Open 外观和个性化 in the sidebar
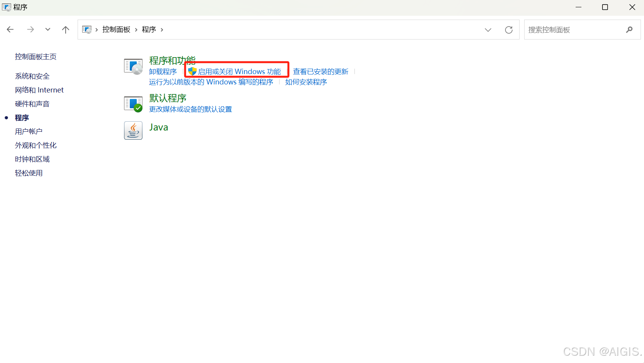 [36, 145]
